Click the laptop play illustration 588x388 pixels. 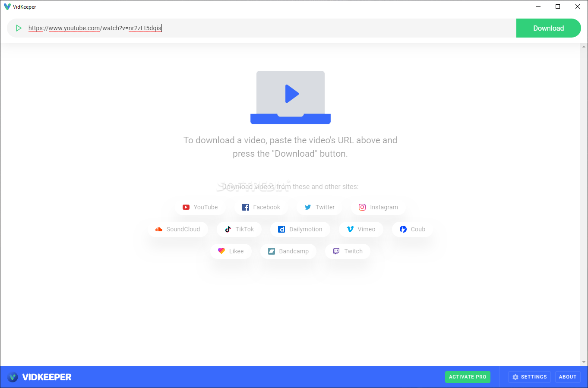291,98
